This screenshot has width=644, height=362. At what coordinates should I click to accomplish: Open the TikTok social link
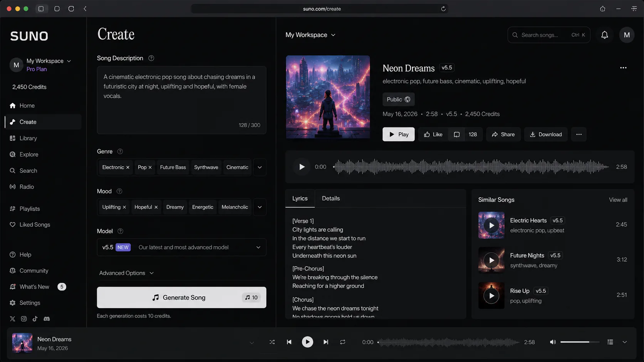tap(35, 319)
